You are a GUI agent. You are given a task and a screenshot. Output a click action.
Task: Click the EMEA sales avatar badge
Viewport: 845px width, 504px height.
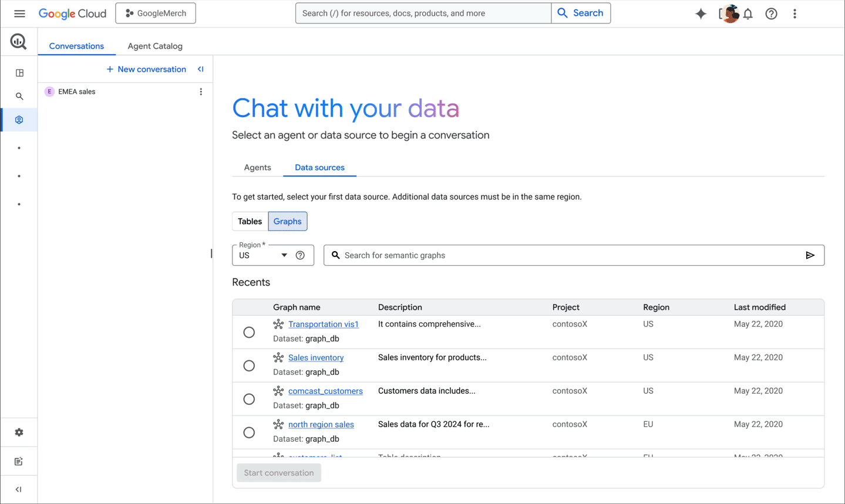click(49, 92)
